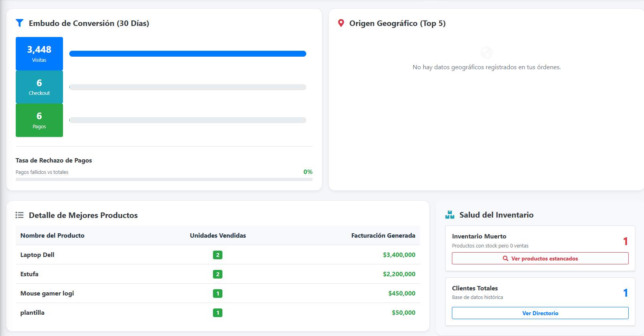Select the Estufa product name
Screen dimensions: 644x336
pyautogui.click(x=30, y=274)
